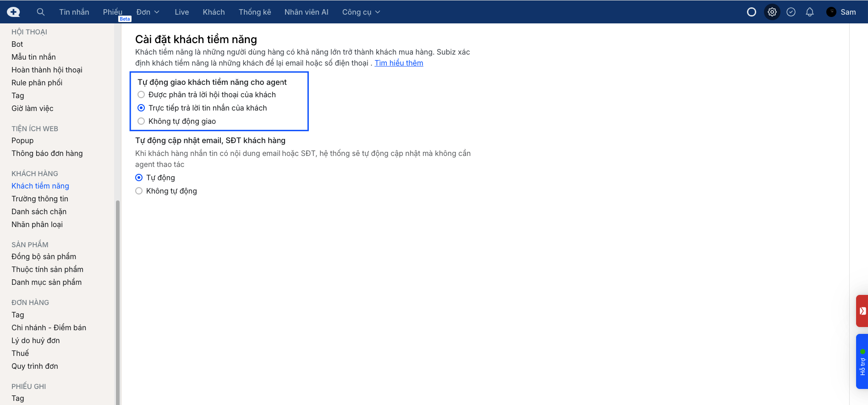This screenshot has height=405, width=868.
Task: Select 'Được phân trả lời hội thoại của khách'
Action: (141, 94)
